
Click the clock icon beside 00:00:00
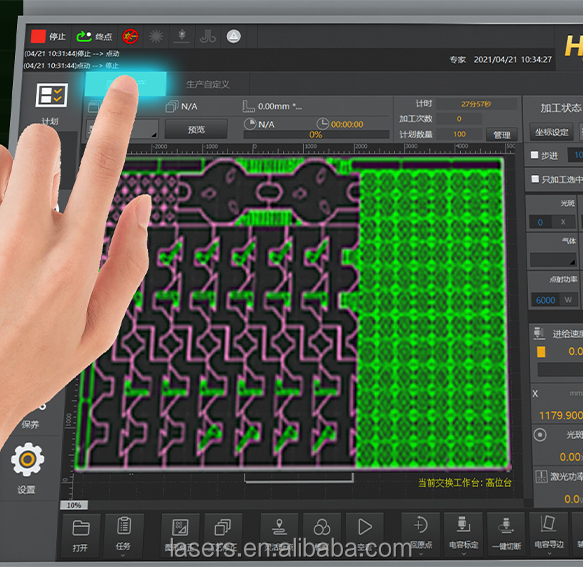(322, 124)
